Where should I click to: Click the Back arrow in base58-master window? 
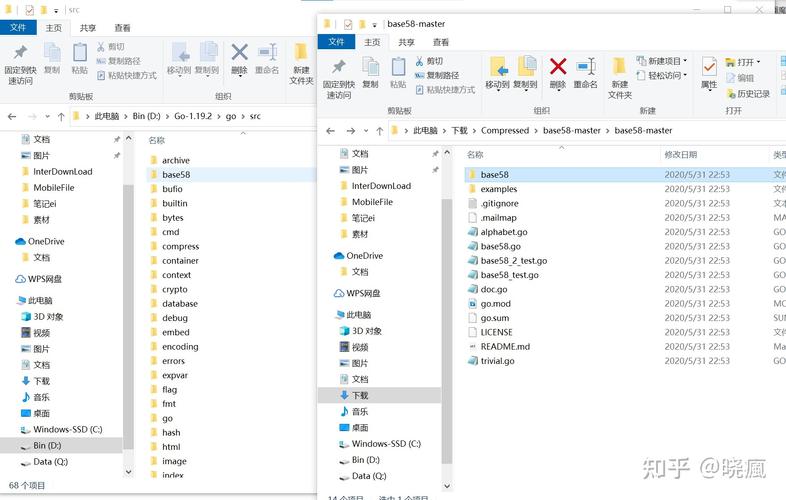(x=330, y=131)
